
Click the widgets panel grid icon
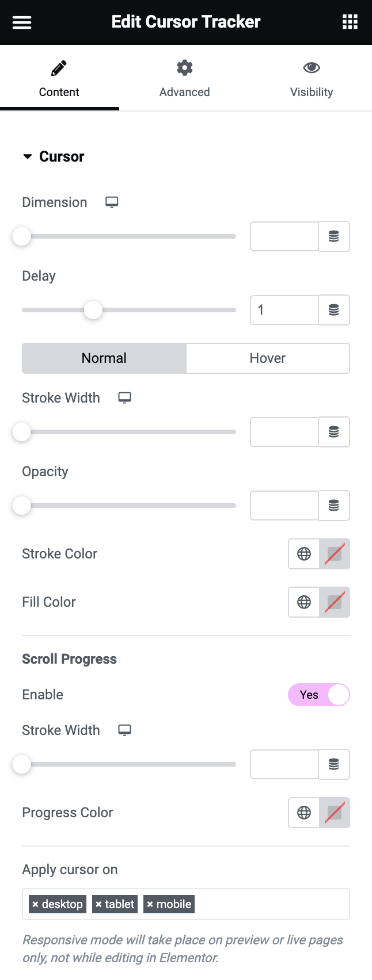[x=350, y=22]
